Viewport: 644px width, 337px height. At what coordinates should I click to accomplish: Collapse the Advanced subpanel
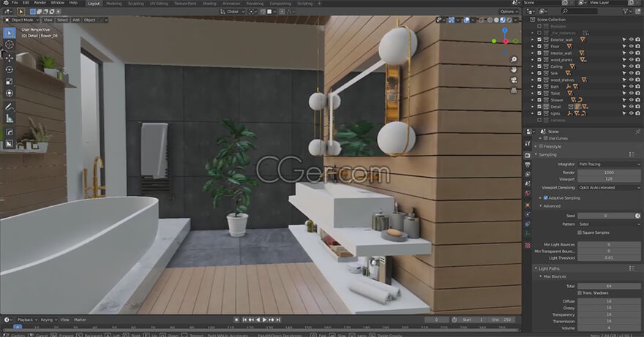pyautogui.click(x=541, y=206)
